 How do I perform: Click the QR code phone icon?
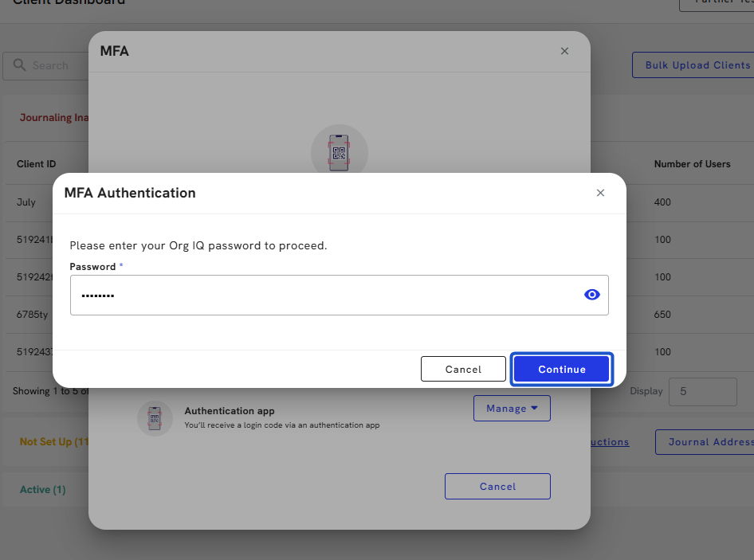click(339, 153)
